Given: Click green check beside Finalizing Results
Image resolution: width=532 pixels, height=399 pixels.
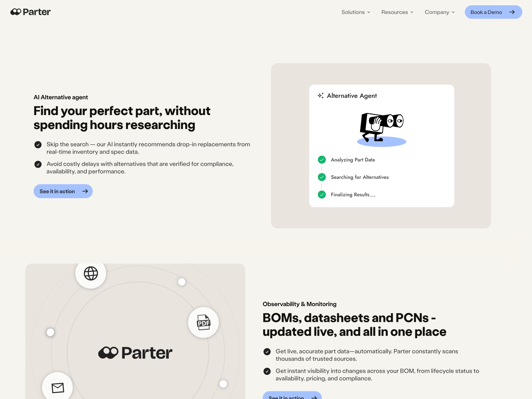Looking at the screenshot, I should (322, 195).
